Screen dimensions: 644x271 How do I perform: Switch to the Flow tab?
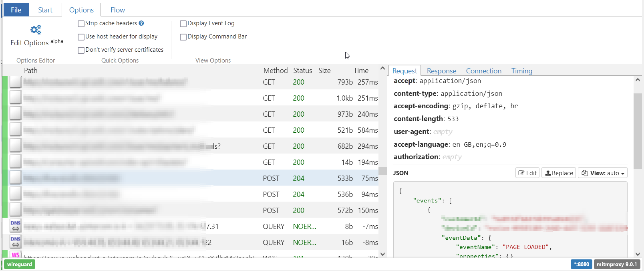click(118, 10)
